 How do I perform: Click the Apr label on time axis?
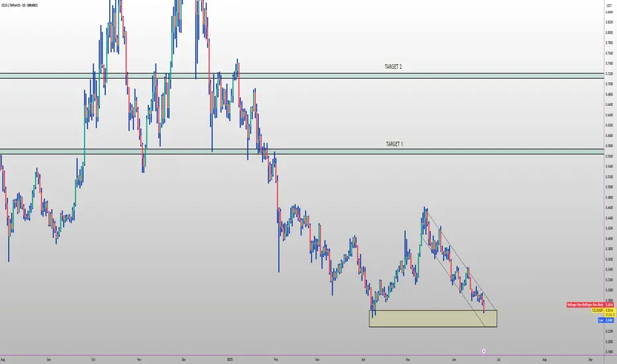363,359
